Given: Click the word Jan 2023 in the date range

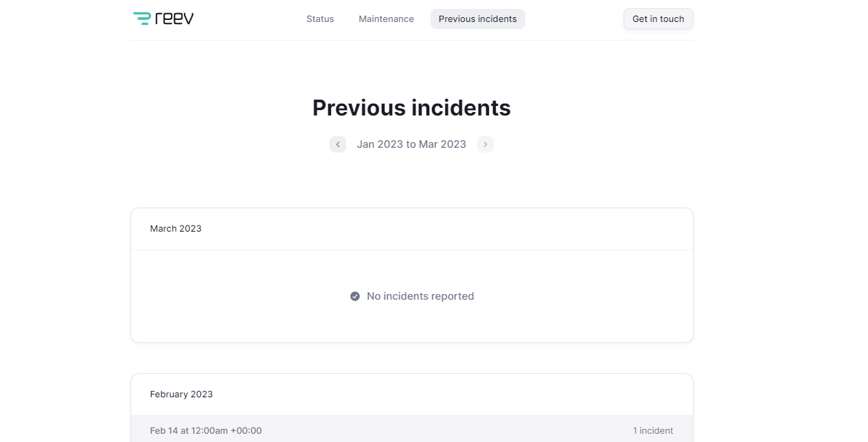Looking at the screenshot, I should click(380, 144).
